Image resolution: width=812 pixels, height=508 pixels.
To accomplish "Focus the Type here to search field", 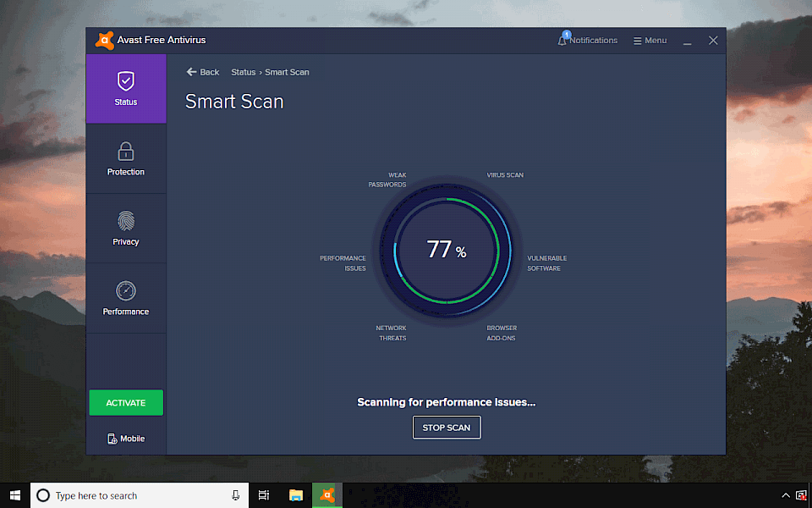I will (x=140, y=495).
